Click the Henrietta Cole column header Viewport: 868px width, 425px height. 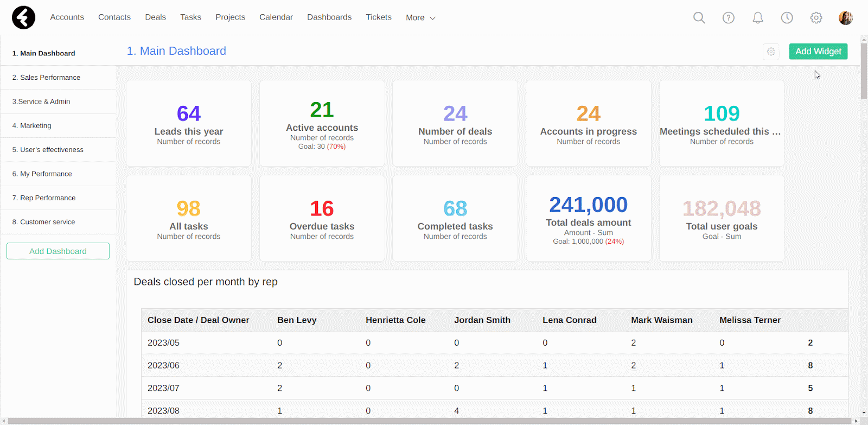395,320
